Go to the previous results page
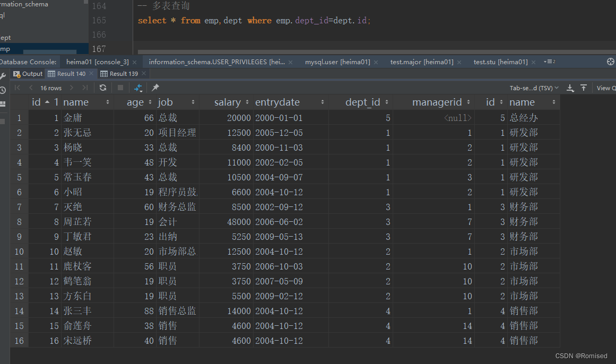Image resolution: width=616 pixels, height=364 pixels. coord(31,88)
